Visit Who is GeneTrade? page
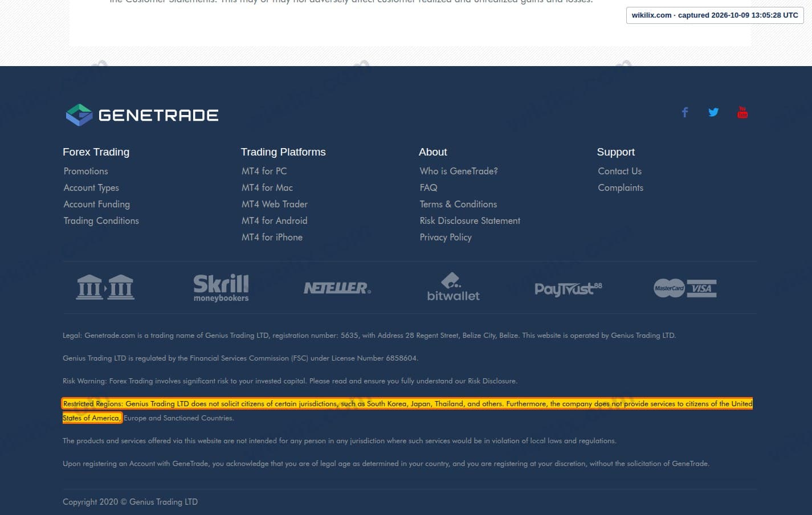 (459, 171)
